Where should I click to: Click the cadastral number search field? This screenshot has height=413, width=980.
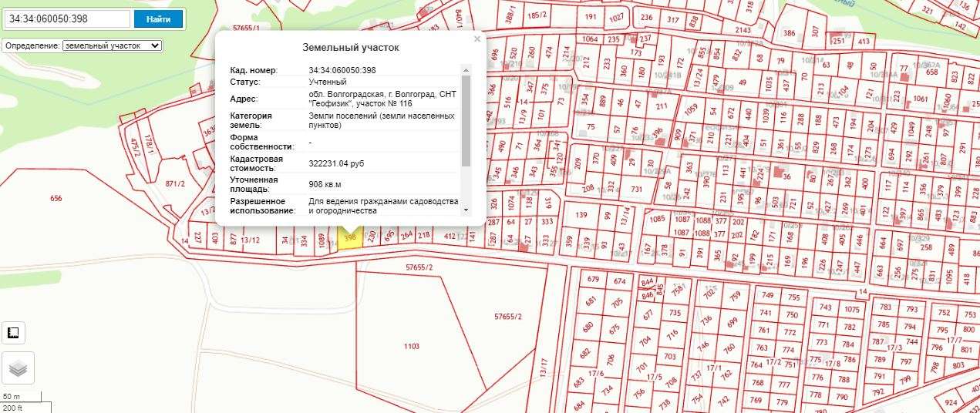click(x=66, y=18)
